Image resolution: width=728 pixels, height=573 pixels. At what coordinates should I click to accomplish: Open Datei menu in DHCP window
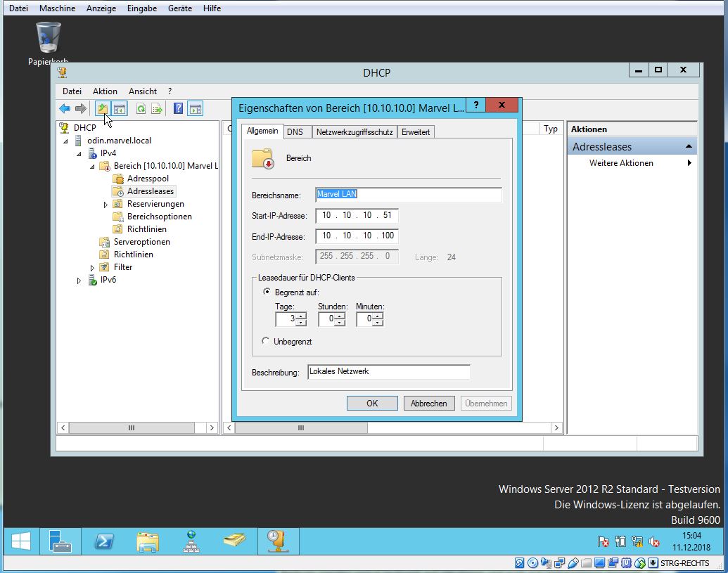72,91
